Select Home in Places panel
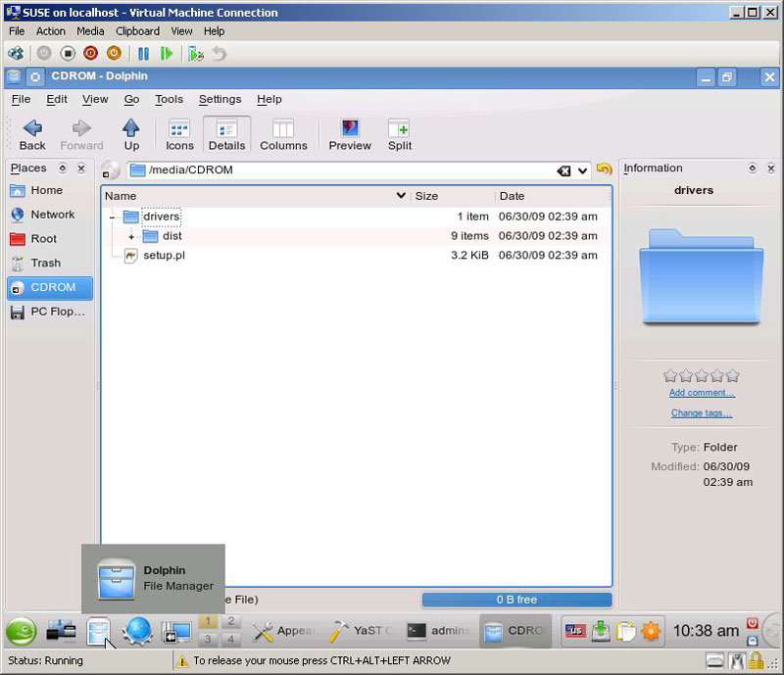Screen dimensions: 784x675 point(50,190)
